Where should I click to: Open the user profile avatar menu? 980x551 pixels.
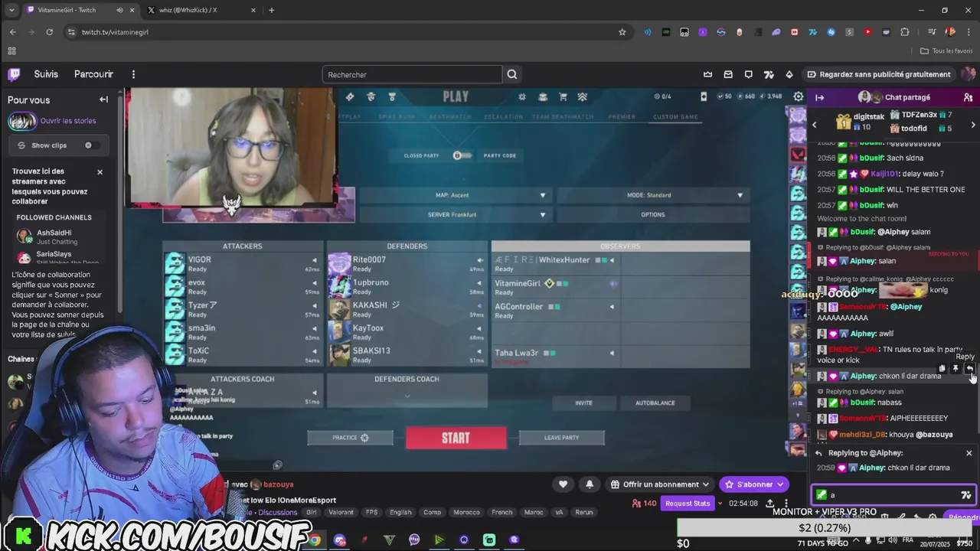pyautogui.click(x=968, y=74)
